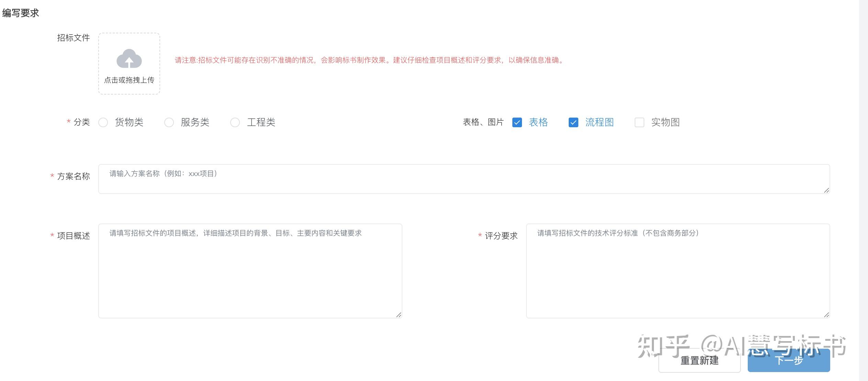
Task: Click the 重置新建 button
Action: 699,360
